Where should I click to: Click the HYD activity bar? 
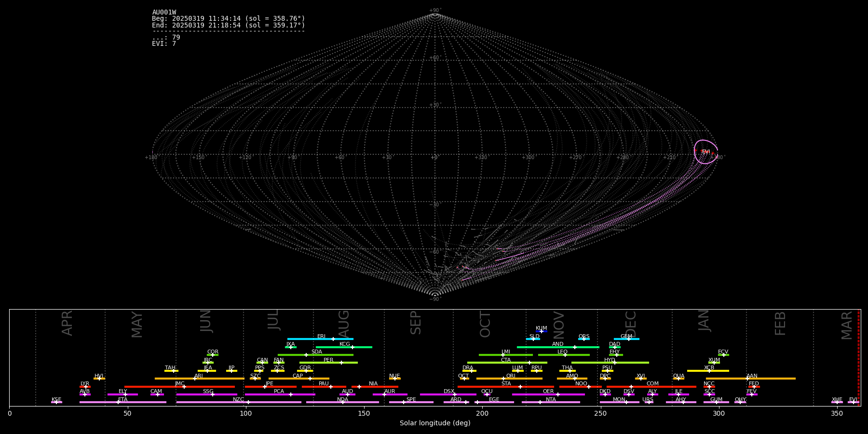(610, 363)
